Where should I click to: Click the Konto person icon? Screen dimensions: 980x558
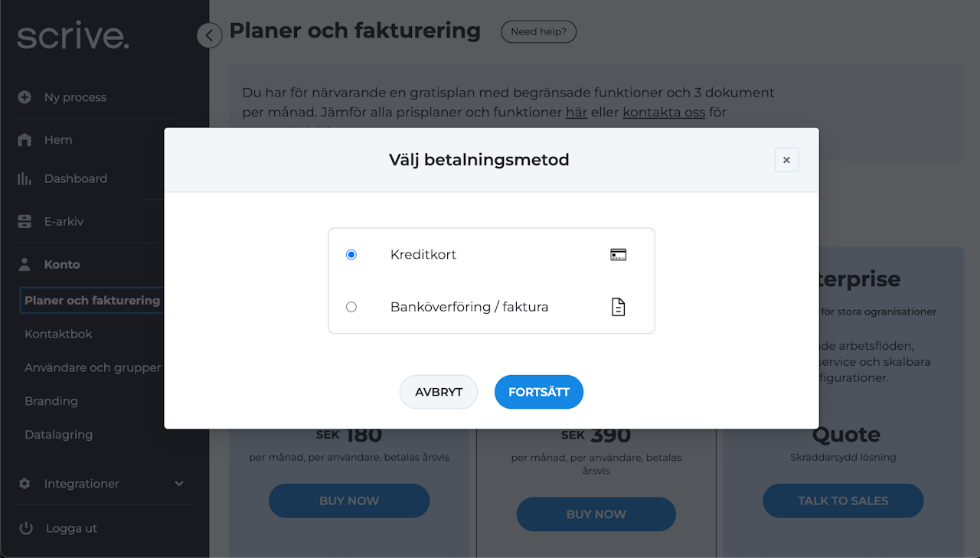point(24,265)
